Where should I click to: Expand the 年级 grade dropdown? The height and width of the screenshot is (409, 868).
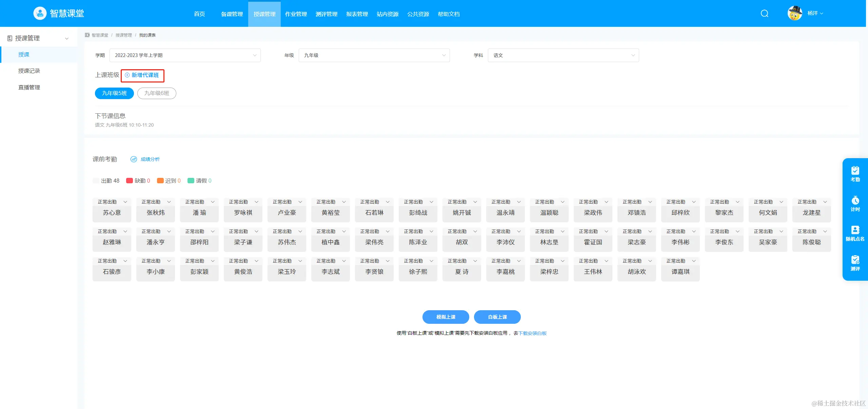[374, 55]
